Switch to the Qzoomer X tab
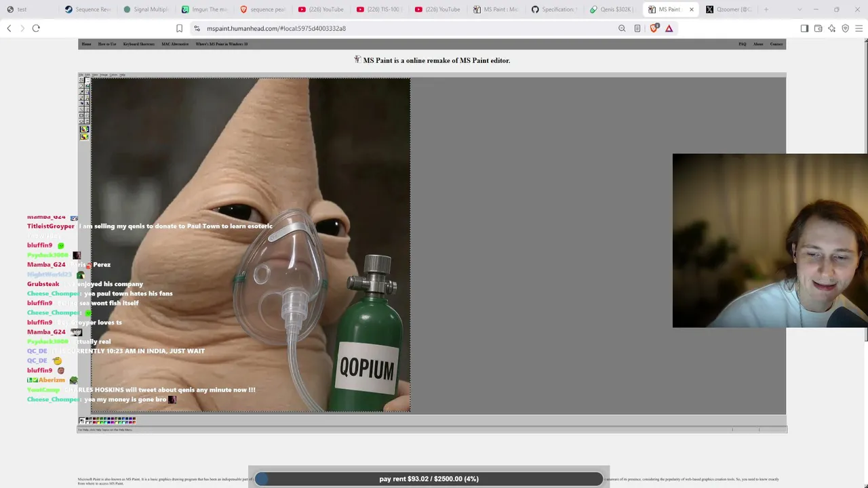Image resolution: width=868 pixels, height=488 pixels. coord(730,9)
